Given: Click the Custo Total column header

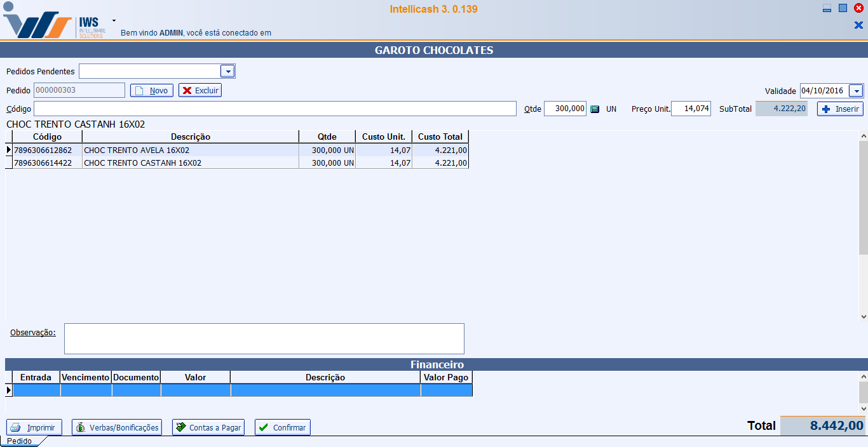Looking at the screenshot, I should click(x=440, y=137).
